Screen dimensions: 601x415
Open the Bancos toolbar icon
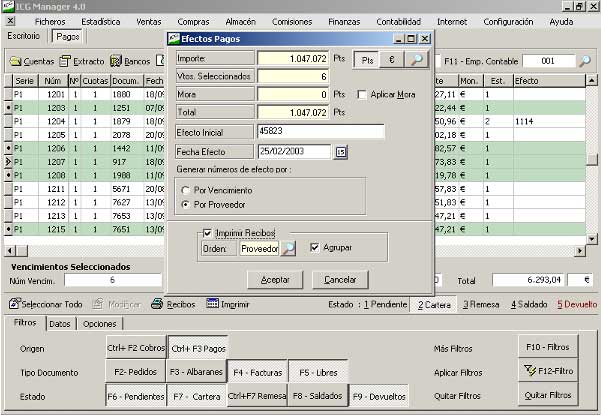(x=130, y=62)
